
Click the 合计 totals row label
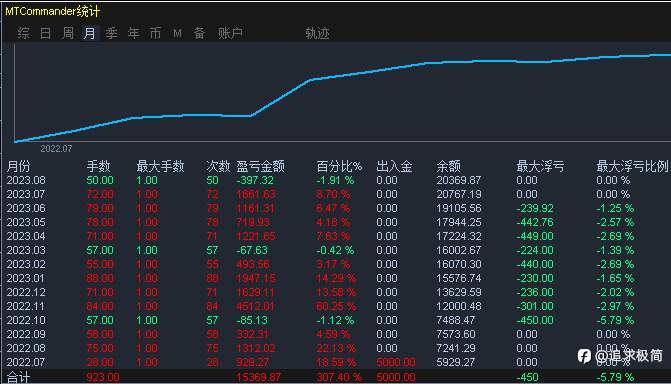point(18,377)
